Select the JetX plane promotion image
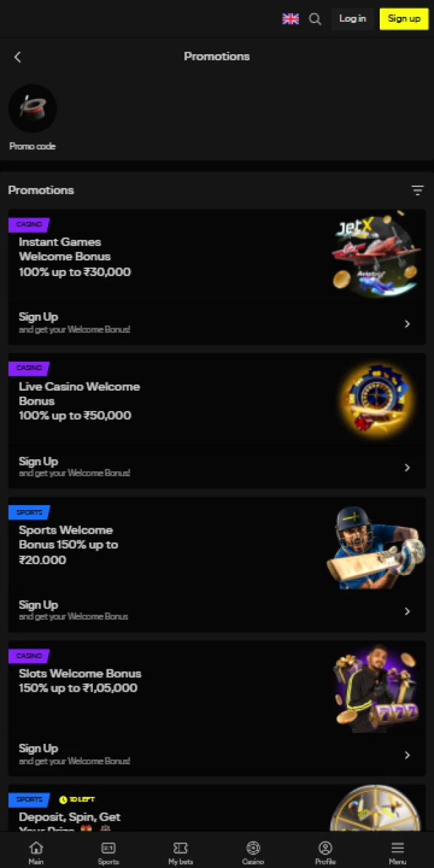 coord(376,256)
